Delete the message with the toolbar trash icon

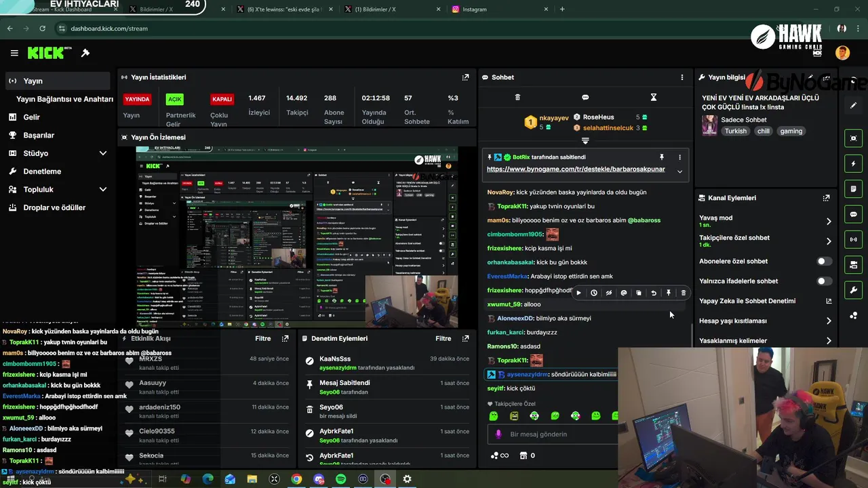(683, 293)
